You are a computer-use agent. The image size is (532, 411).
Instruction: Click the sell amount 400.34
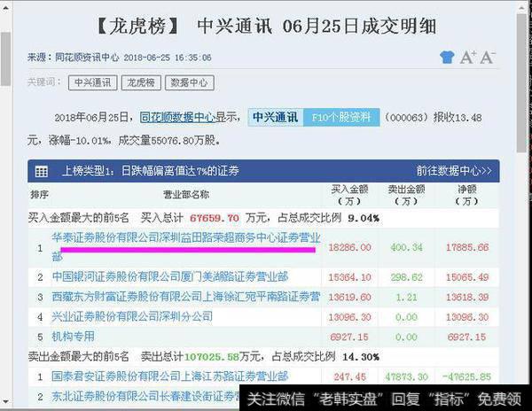406,247
